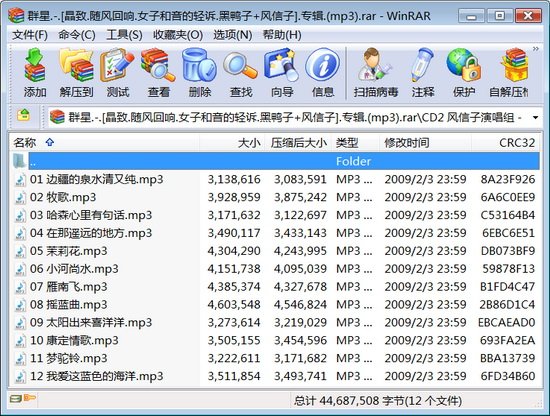Click size value 4,603,548

pos(234,305)
